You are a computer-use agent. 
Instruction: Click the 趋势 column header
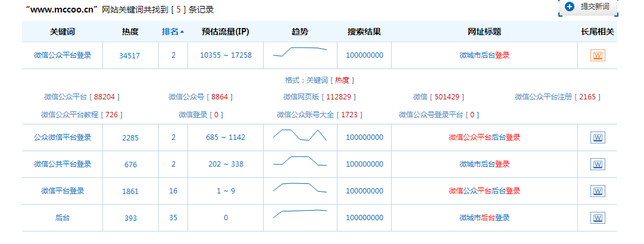[x=300, y=32]
